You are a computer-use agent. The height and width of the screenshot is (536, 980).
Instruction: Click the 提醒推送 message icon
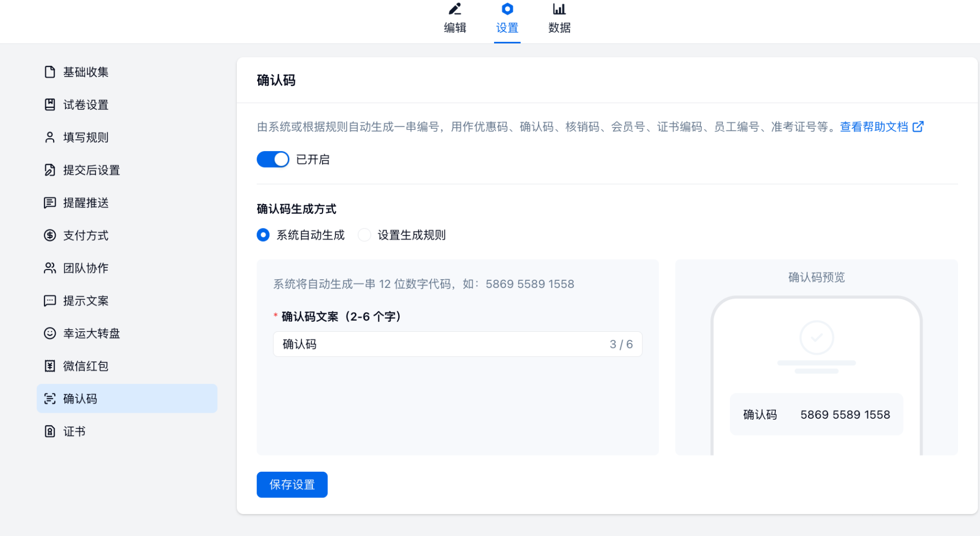[50, 203]
